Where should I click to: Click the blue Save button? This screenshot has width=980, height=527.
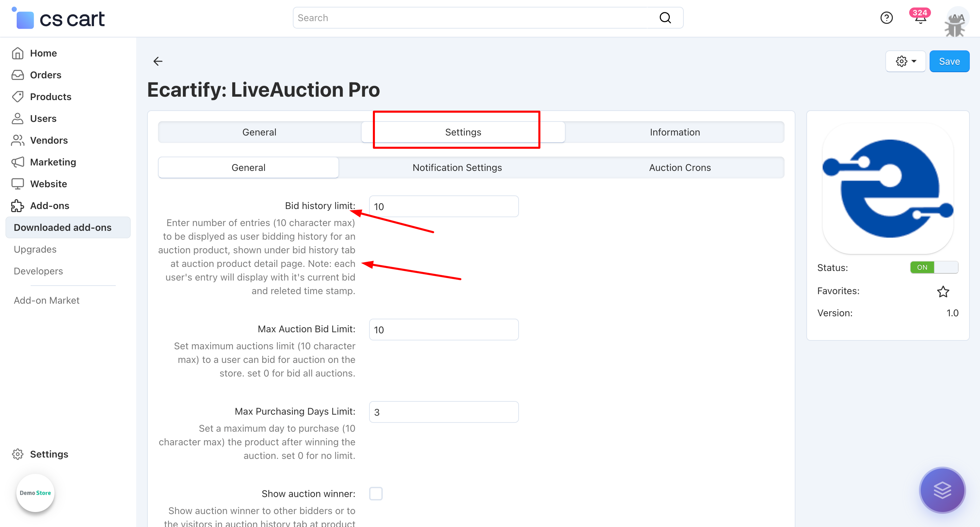click(x=949, y=61)
